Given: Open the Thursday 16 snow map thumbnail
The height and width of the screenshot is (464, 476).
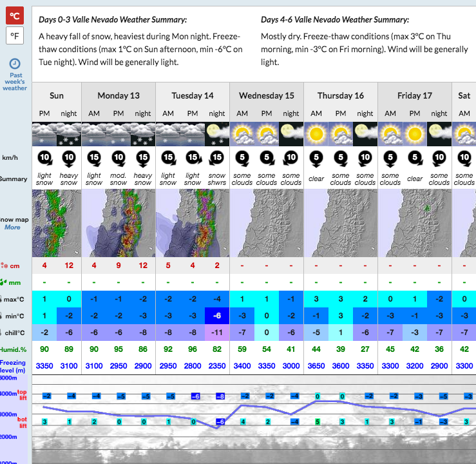Looking at the screenshot, I should (x=341, y=223).
